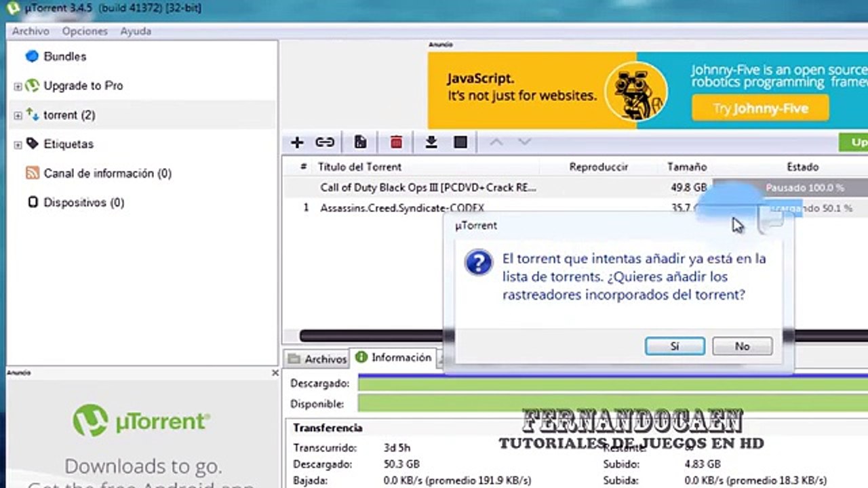Expand the Etiquetas tree node
The height and width of the screenshot is (488, 868).
point(18,144)
